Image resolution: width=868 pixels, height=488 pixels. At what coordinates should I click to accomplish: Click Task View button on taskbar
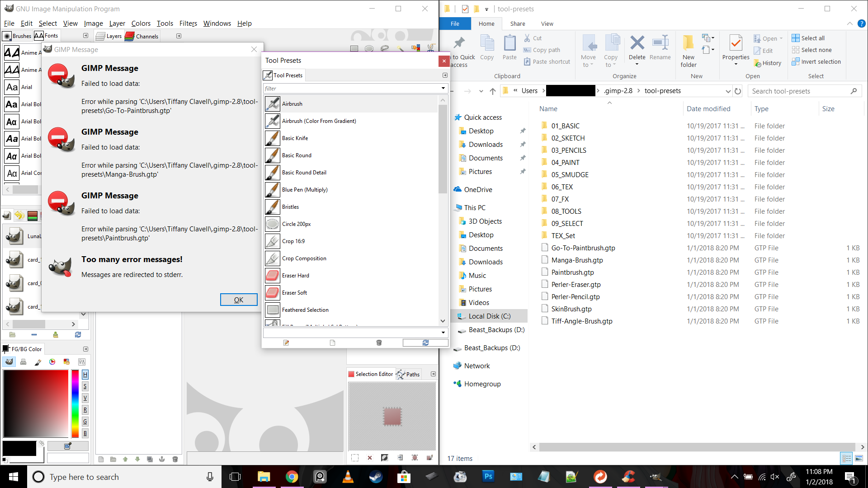pos(235,477)
